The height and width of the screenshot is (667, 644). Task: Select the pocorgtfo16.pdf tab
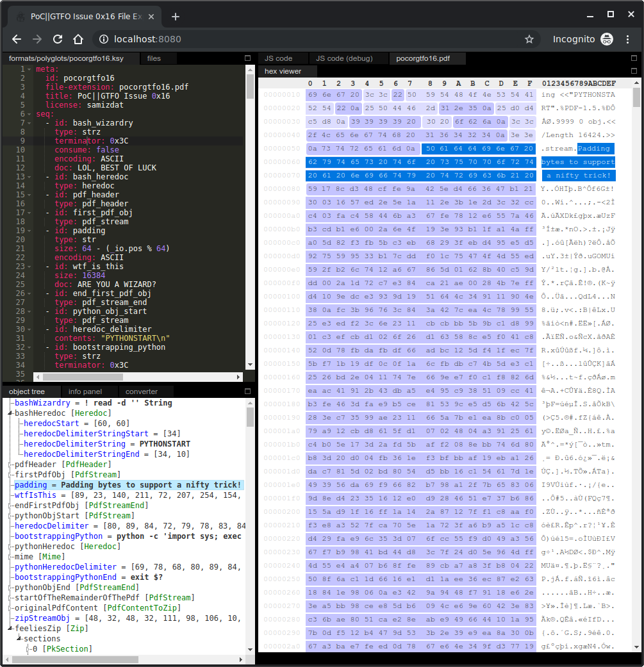pyautogui.click(x=423, y=58)
